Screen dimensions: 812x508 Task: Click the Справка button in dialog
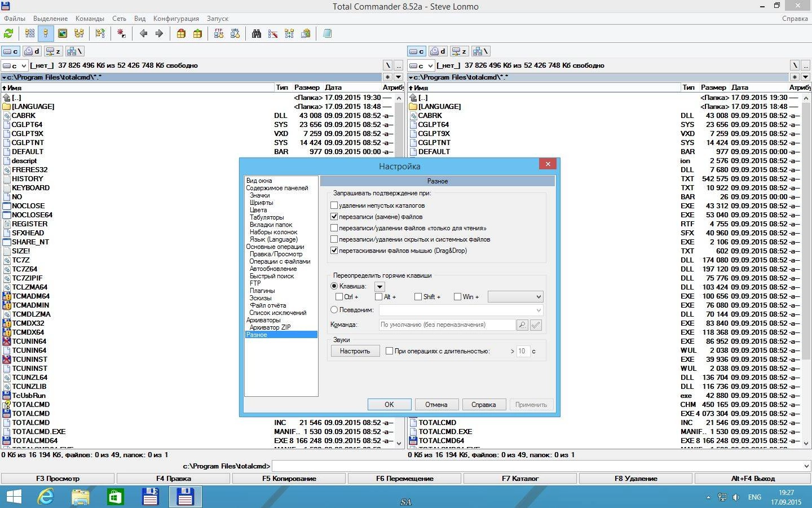[484, 405]
